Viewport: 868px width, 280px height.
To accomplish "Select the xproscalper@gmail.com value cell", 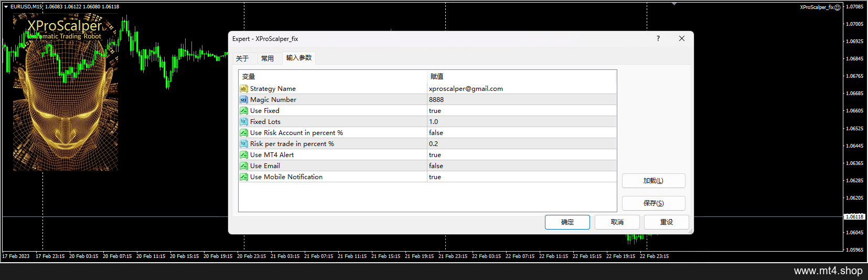I will (x=522, y=89).
